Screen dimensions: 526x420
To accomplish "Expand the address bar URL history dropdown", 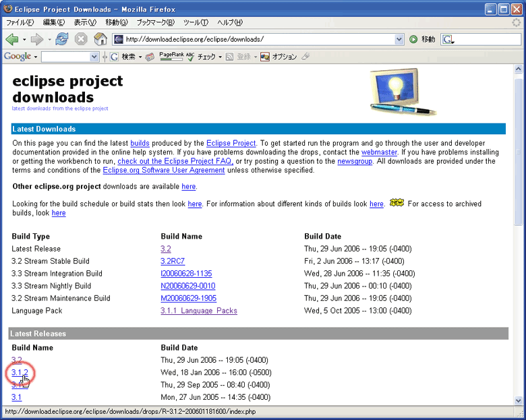I will (399, 40).
